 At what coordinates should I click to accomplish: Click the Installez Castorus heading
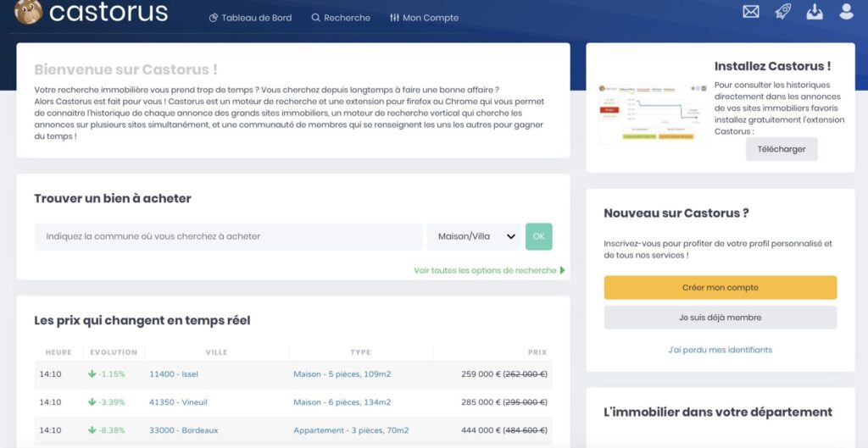click(772, 66)
